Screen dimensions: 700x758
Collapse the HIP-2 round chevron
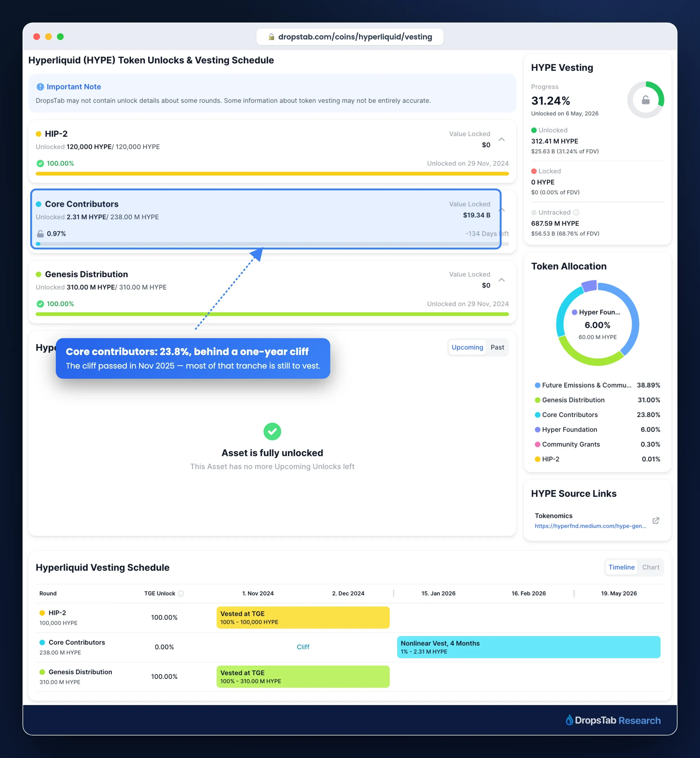(502, 139)
